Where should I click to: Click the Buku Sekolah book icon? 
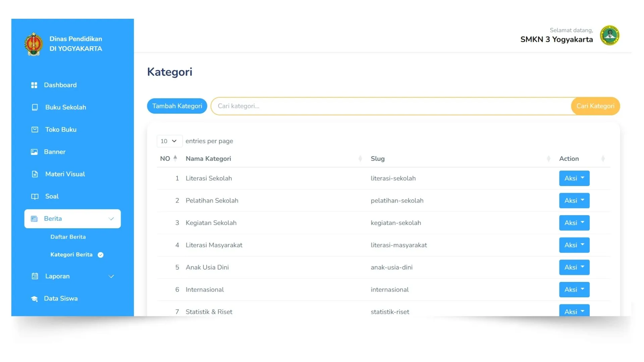click(x=35, y=107)
